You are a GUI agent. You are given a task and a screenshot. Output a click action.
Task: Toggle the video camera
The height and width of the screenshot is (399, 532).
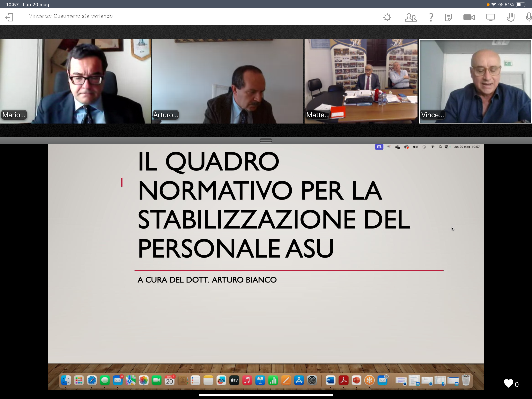469,17
